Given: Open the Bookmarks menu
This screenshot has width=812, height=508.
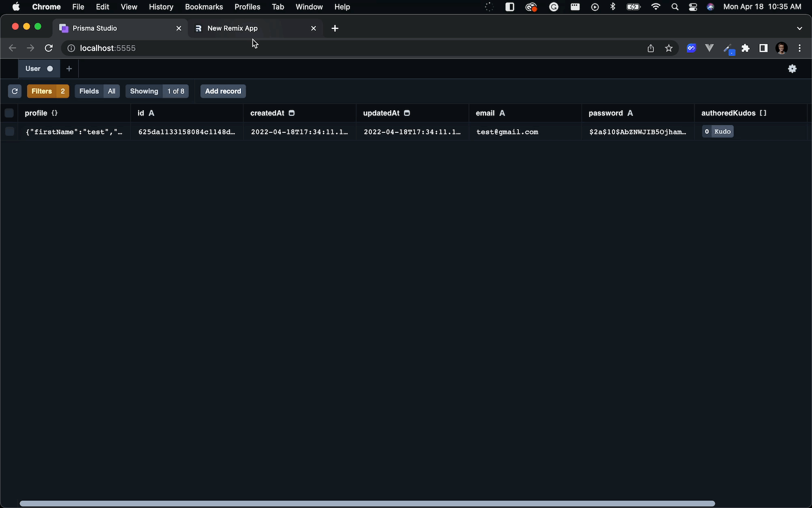Looking at the screenshot, I should [204, 7].
